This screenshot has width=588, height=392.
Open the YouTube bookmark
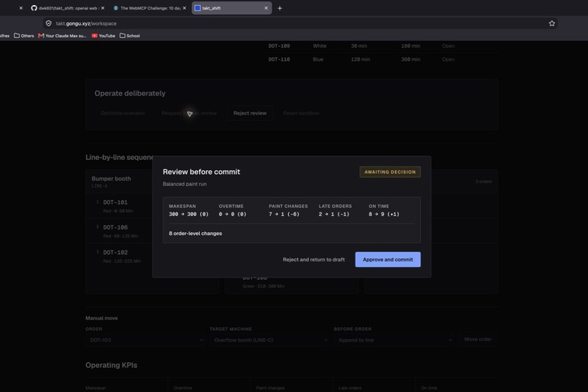pyautogui.click(x=103, y=36)
